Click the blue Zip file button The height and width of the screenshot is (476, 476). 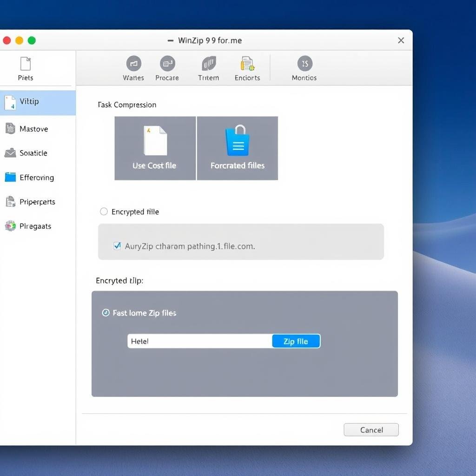click(x=296, y=341)
